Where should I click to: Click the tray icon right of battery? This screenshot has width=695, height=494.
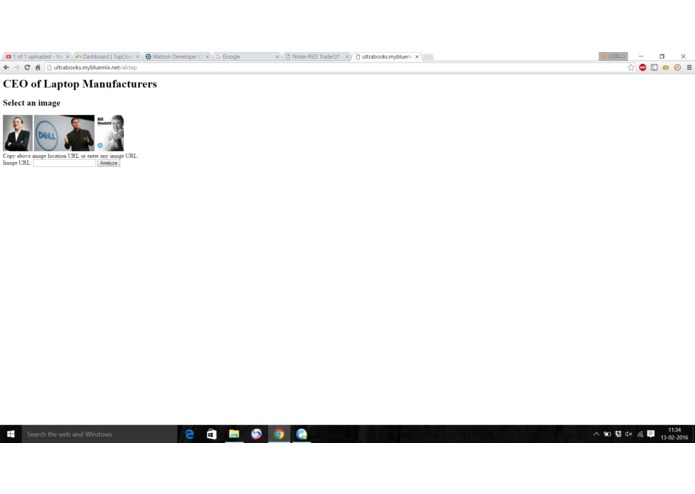(x=618, y=434)
